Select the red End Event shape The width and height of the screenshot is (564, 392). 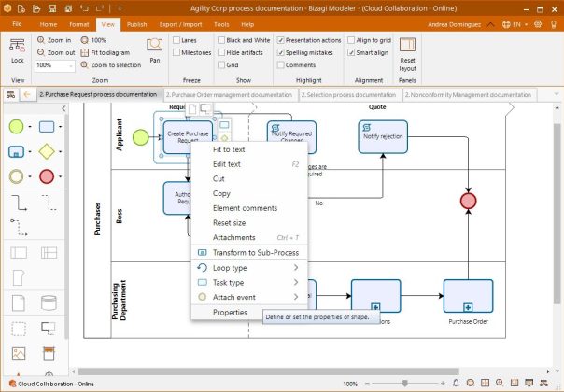point(47,176)
